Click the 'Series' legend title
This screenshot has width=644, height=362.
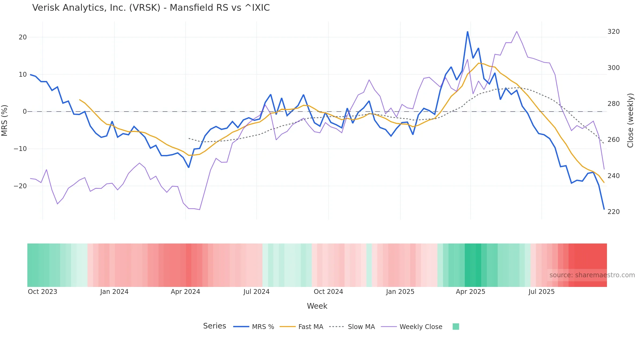point(214,326)
